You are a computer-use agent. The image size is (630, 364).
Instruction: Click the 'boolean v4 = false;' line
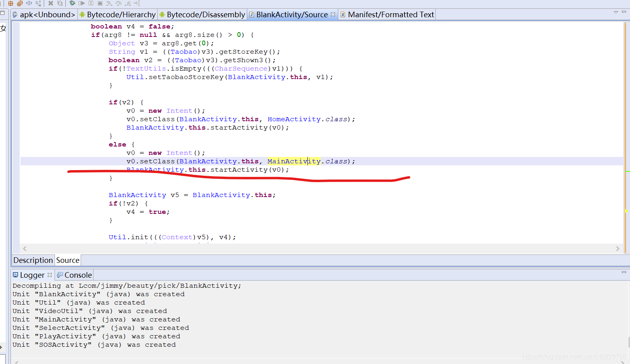click(132, 26)
